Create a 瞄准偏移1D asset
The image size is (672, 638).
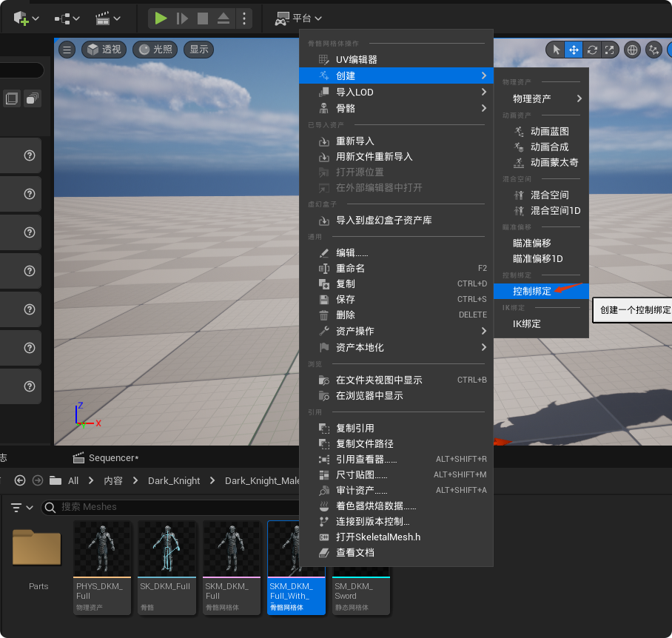click(541, 258)
